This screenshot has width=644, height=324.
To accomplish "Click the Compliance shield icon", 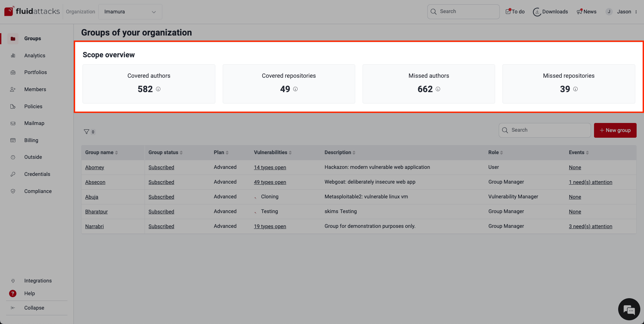I will click(13, 191).
